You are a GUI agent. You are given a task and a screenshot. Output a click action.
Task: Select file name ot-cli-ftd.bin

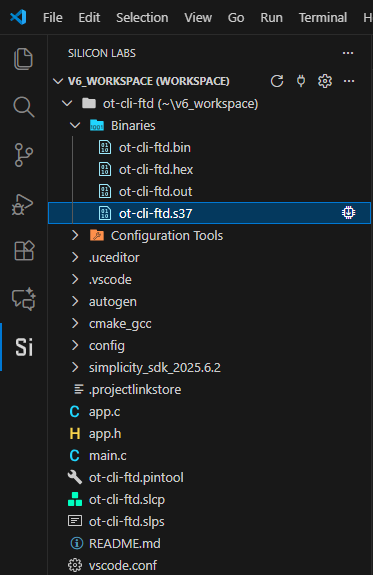[x=155, y=147]
